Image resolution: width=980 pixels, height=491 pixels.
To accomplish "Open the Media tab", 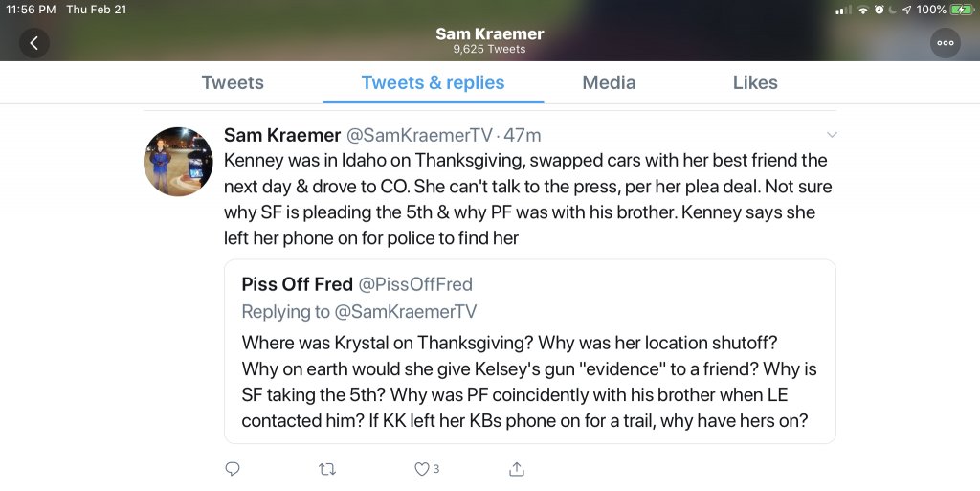I will coord(609,82).
